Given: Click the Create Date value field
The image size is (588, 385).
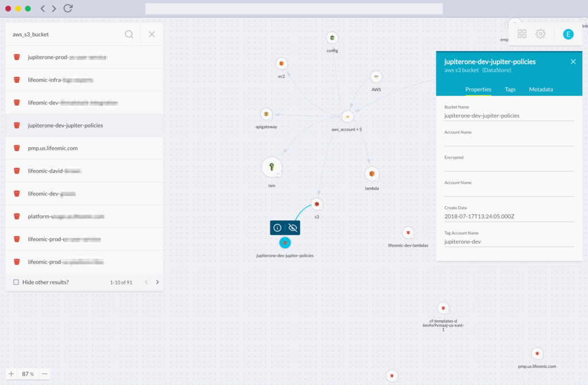Looking at the screenshot, I should pos(509,217).
